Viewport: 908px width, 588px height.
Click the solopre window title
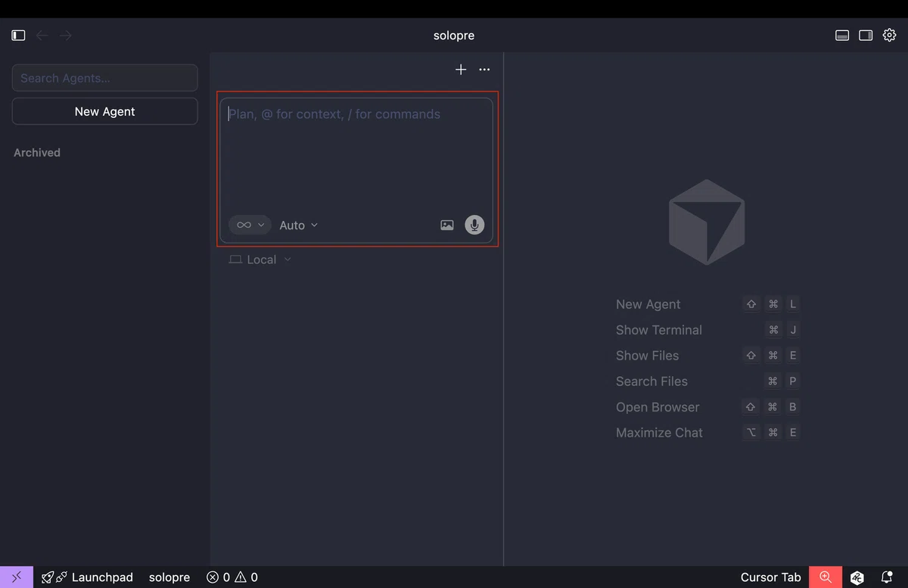[x=454, y=36]
